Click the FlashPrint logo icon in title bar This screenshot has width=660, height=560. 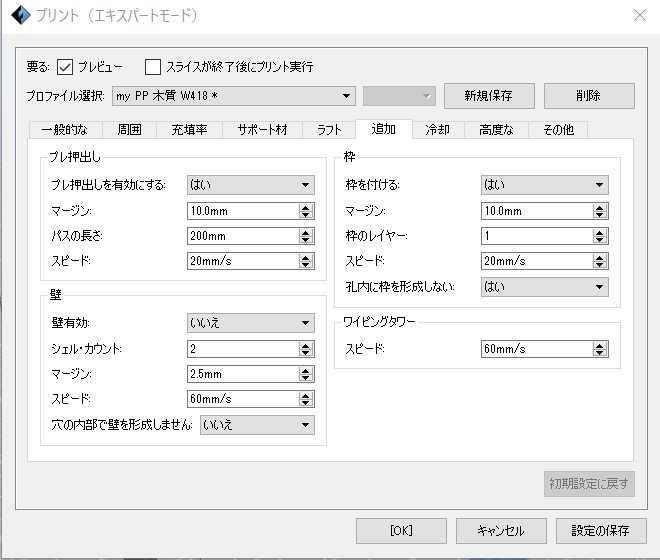[x=21, y=16]
